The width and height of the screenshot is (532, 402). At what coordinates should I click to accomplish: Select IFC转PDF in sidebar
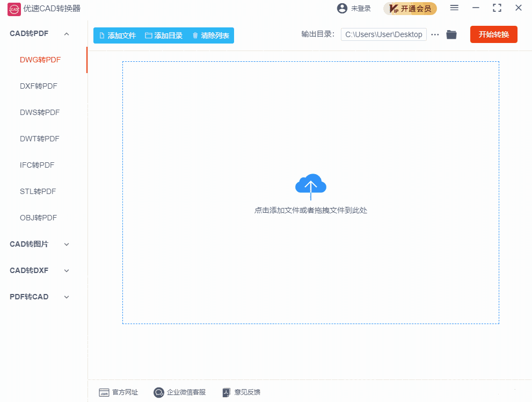(x=37, y=165)
